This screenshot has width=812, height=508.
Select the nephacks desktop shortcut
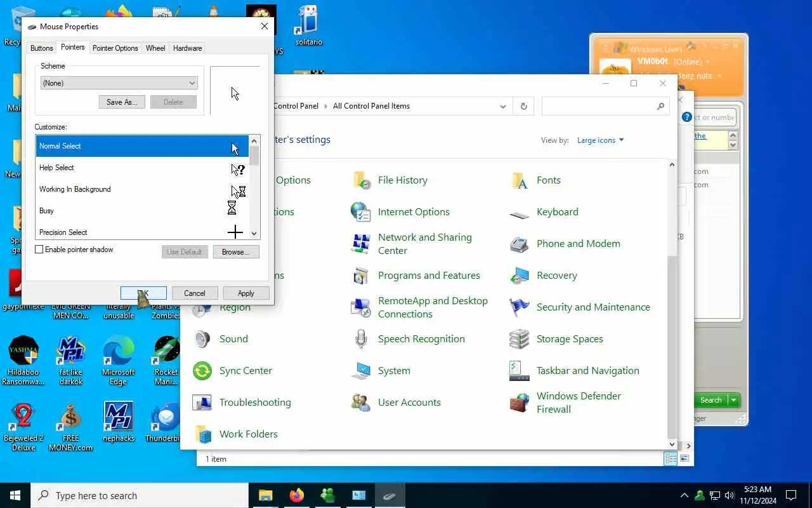click(x=119, y=422)
